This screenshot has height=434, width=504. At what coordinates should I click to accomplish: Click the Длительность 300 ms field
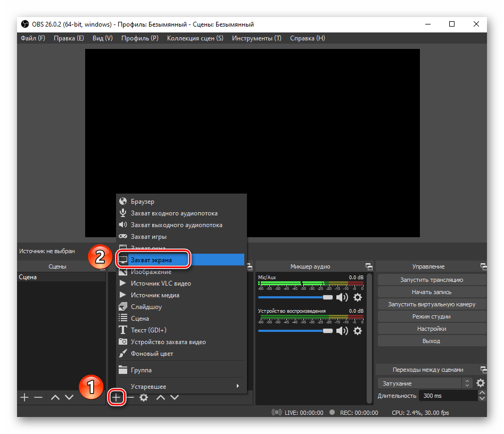pos(448,396)
